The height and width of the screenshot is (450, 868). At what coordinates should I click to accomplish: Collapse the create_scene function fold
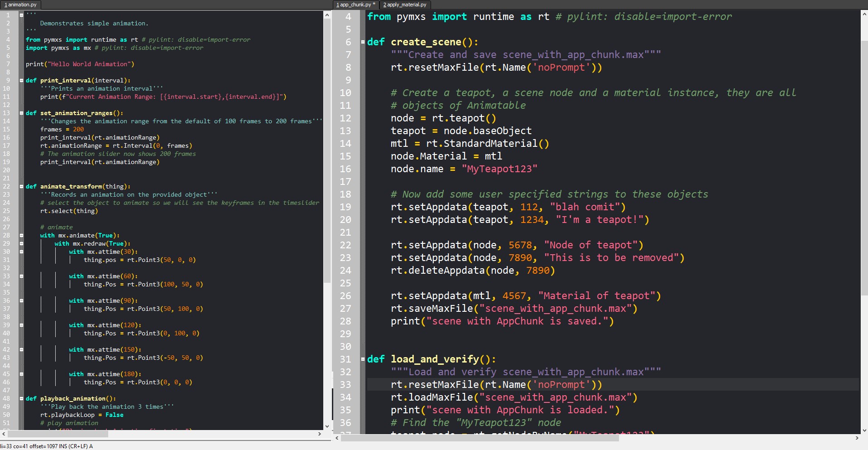pos(363,42)
